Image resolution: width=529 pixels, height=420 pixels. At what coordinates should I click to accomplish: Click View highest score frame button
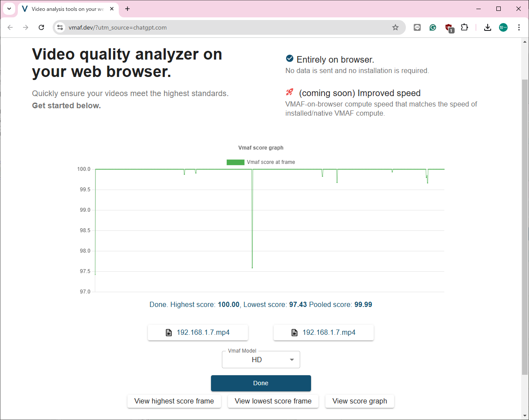coord(174,401)
